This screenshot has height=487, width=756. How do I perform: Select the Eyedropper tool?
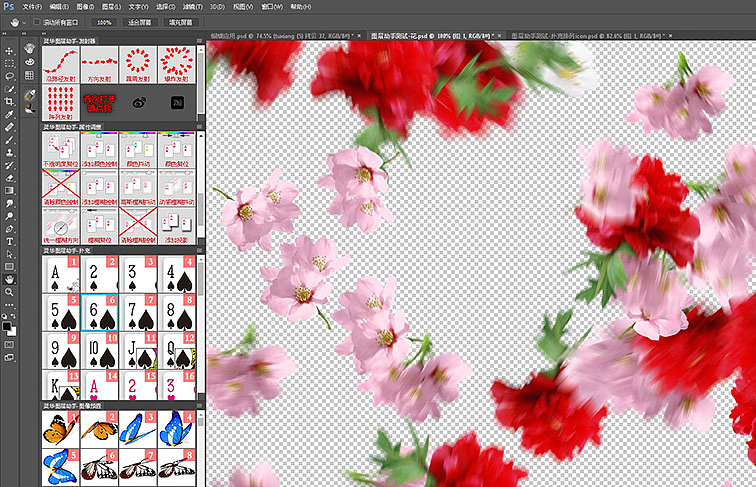click(9, 114)
